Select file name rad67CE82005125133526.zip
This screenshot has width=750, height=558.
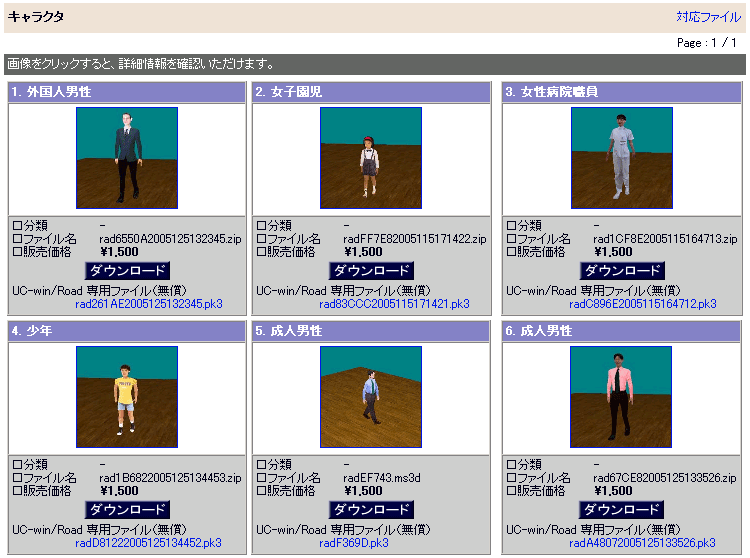(664, 478)
